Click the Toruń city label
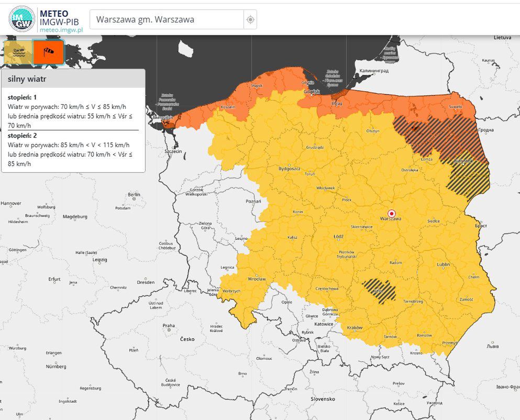 click(x=309, y=173)
